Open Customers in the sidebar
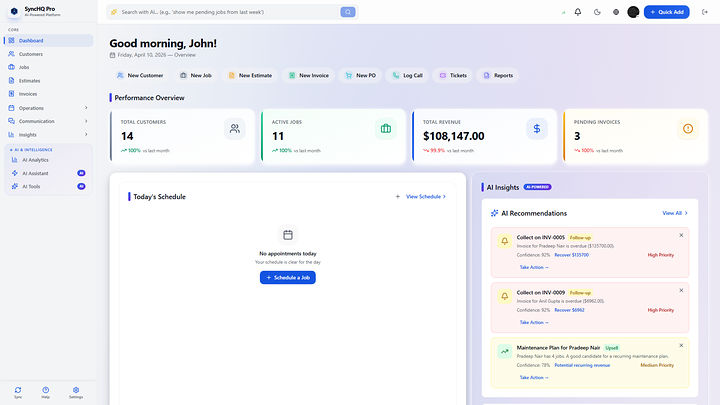This screenshot has height=405, width=720. tap(49, 54)
